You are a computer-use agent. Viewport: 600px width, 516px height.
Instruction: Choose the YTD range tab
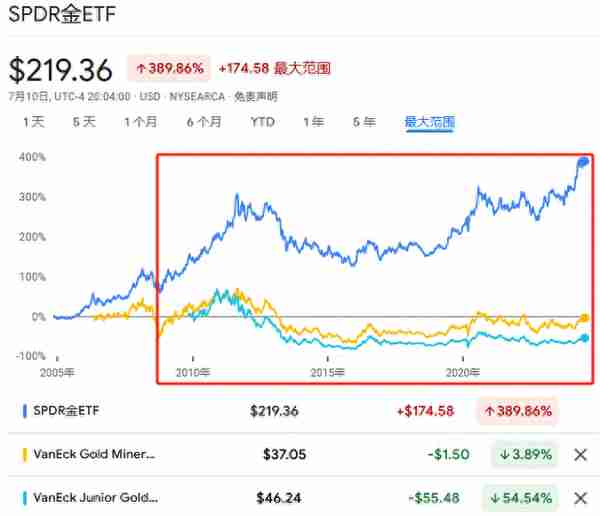click(262, 122)
